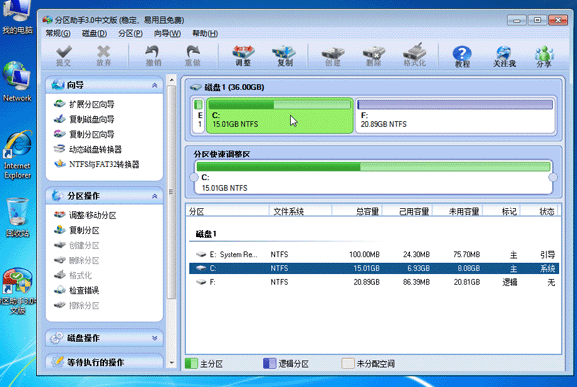
Task: Open the 我的电脑 desktop icon
Action: click(x=17, y=18)
